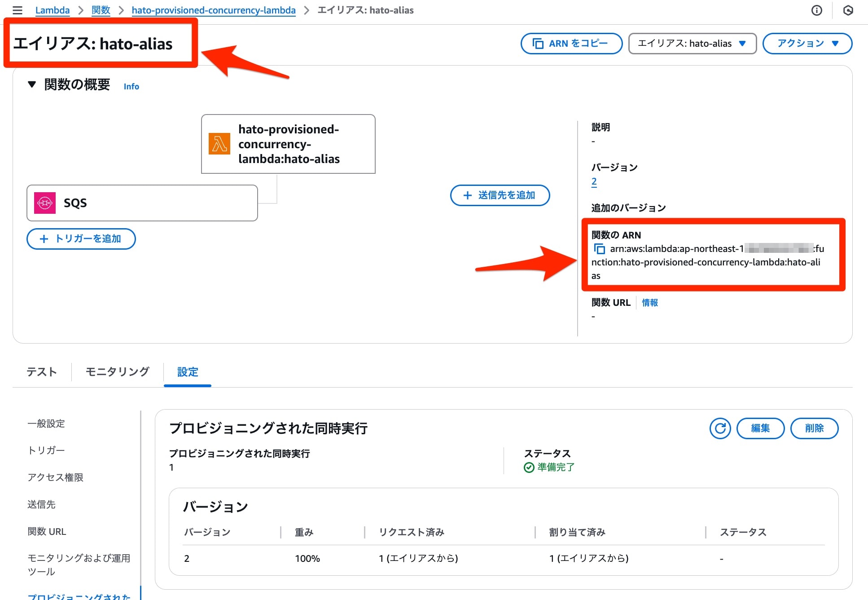Click the ARN をコピー button

(571, 44)
